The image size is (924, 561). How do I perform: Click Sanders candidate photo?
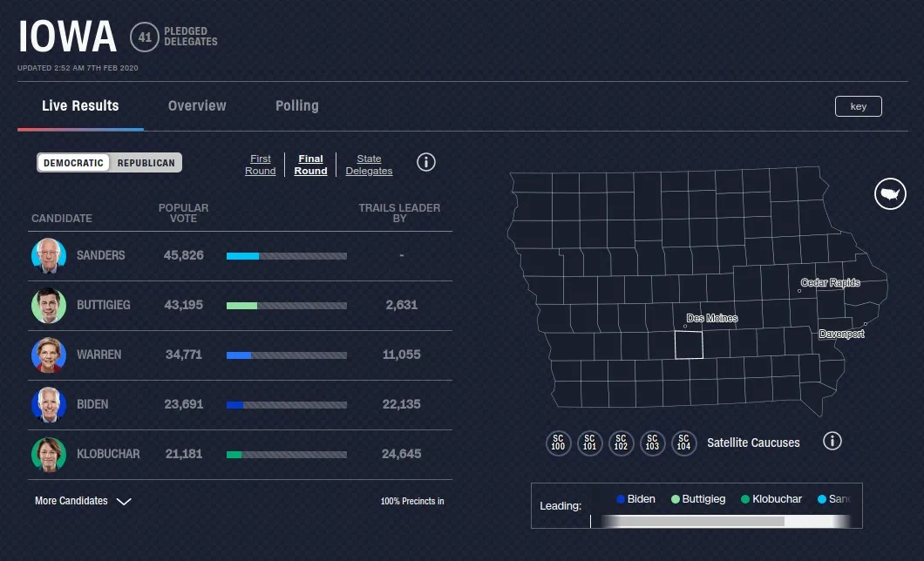49,255
